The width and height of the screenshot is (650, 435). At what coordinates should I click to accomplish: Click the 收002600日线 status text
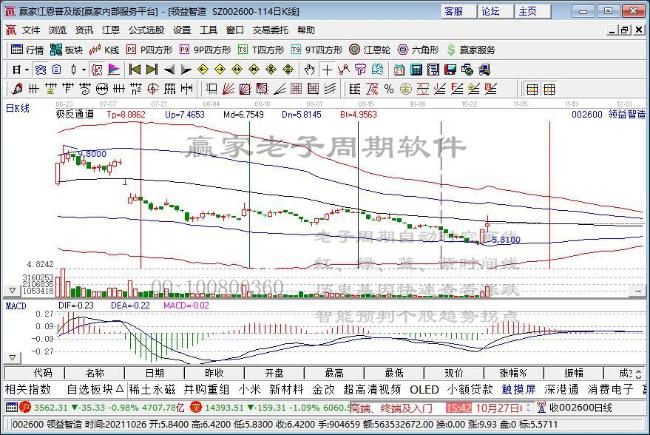coord(580,408)
